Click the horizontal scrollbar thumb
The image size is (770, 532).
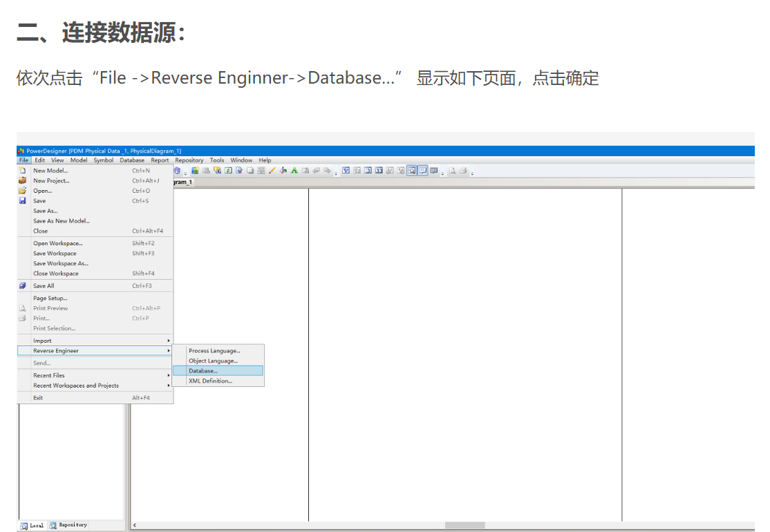pyautogui.click(x=464, y=525)
